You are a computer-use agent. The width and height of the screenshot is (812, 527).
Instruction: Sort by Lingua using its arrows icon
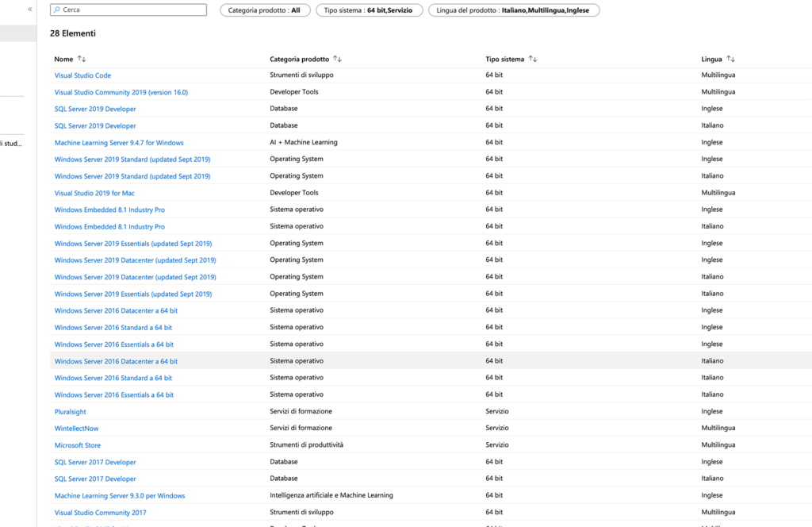pyautogui.click(x=730, y=59)
